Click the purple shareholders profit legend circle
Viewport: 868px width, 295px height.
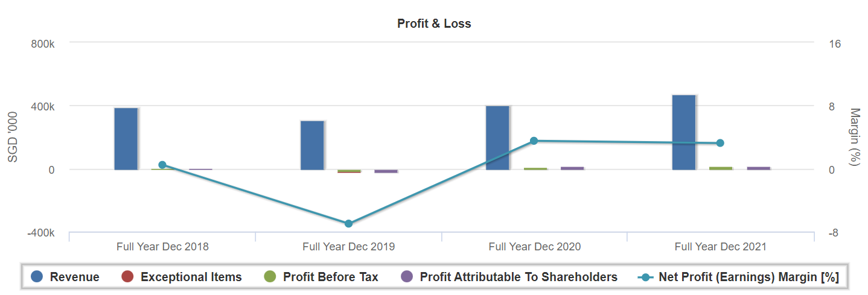click(407, 277)
